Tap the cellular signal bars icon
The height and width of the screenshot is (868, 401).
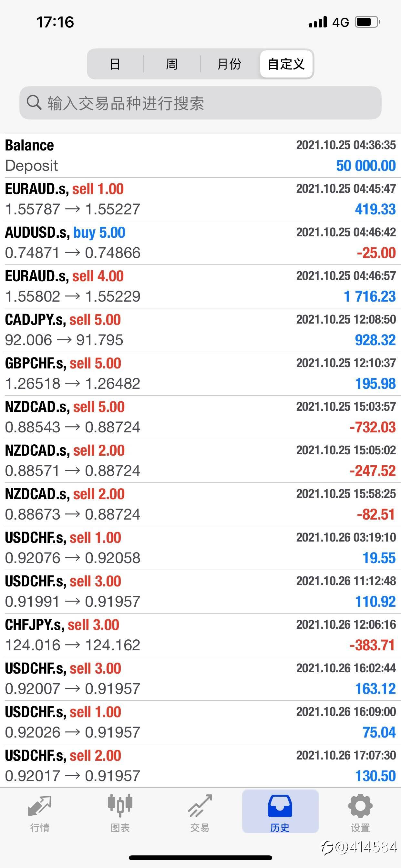pyautogui.click(x=318, y=22)
